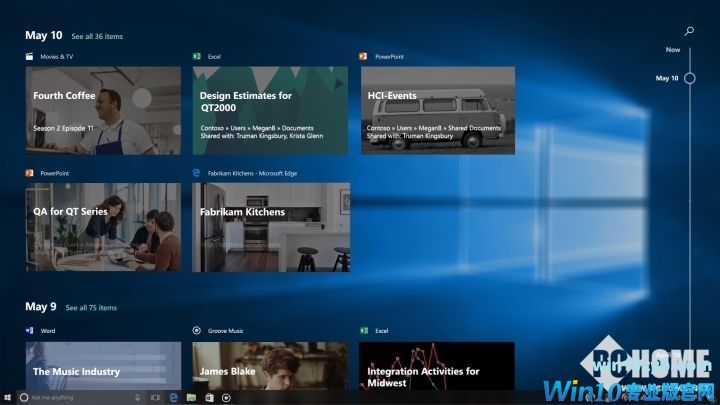Click the Cortana circle icon
The image size is (720, 405).
[x=24, y=397]
